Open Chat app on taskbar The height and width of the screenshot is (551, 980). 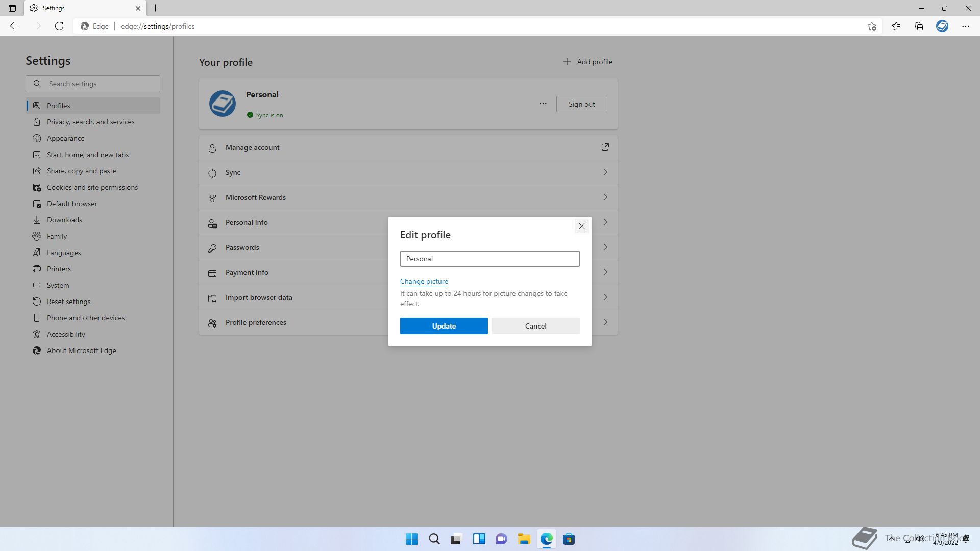[501, 539]
